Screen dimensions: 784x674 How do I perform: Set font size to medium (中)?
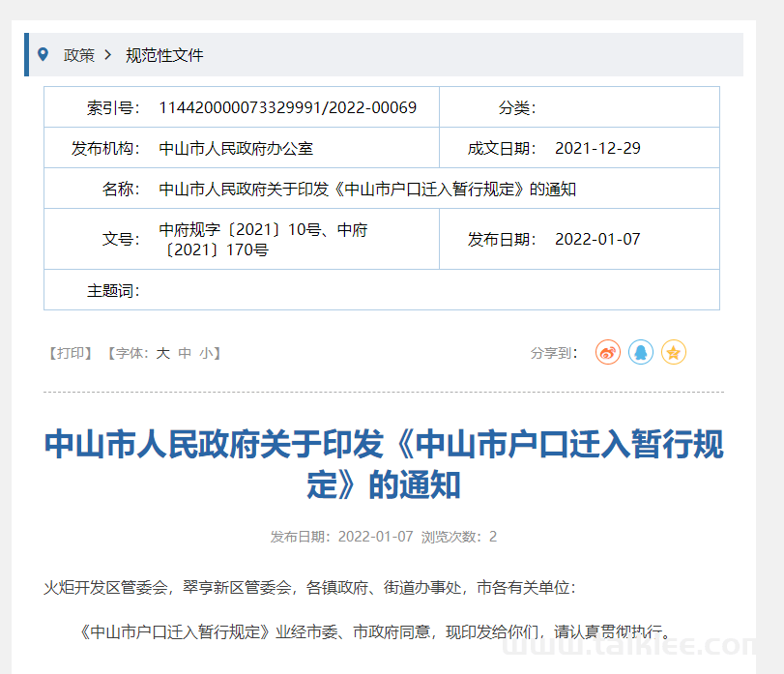tap(185, 354)
